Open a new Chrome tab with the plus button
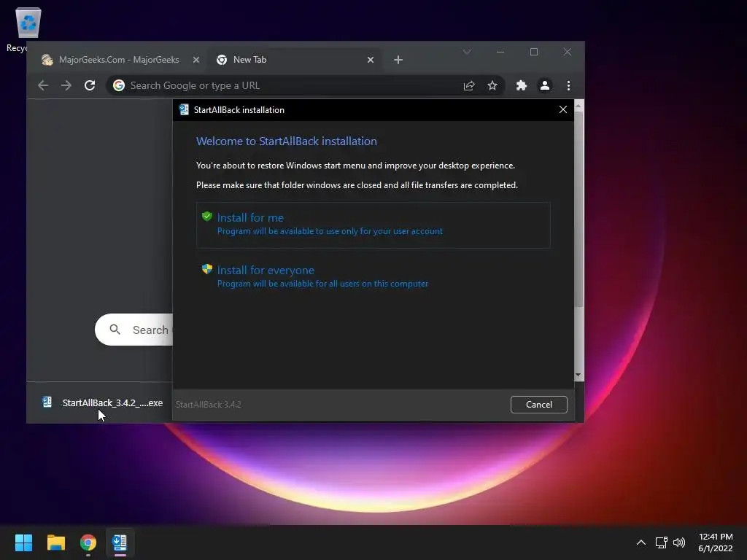This screenshot has width=747, height=560. (398, 60)
